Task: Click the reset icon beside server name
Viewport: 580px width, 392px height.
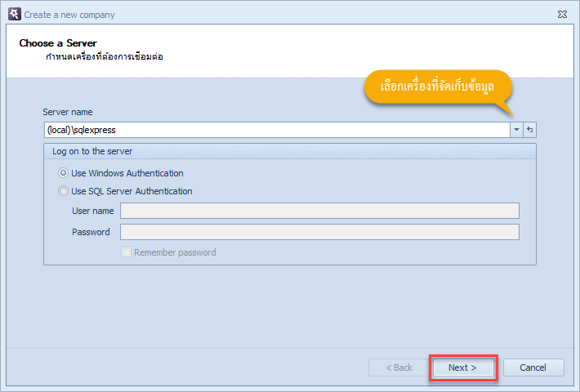Action: (x=529, y=130)
